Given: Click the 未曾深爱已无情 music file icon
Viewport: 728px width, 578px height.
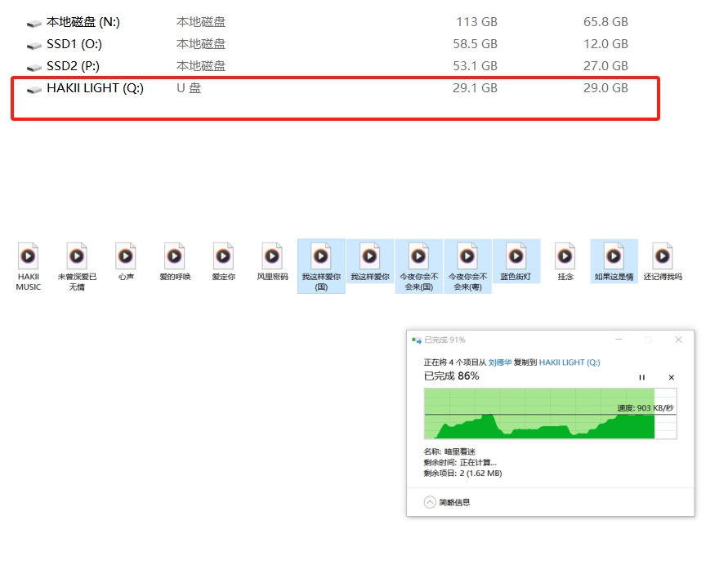Looking at the screenshot, I should [x=77, y=256].
